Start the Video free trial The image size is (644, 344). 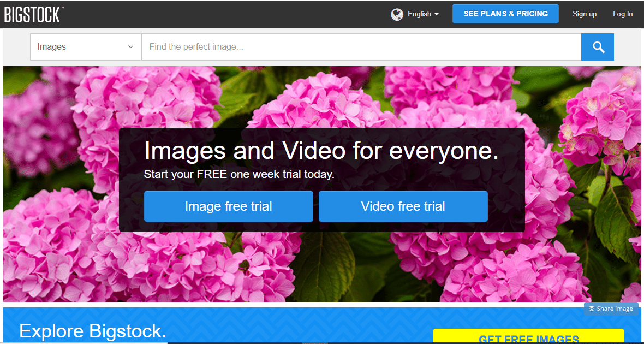pos(403,206)
